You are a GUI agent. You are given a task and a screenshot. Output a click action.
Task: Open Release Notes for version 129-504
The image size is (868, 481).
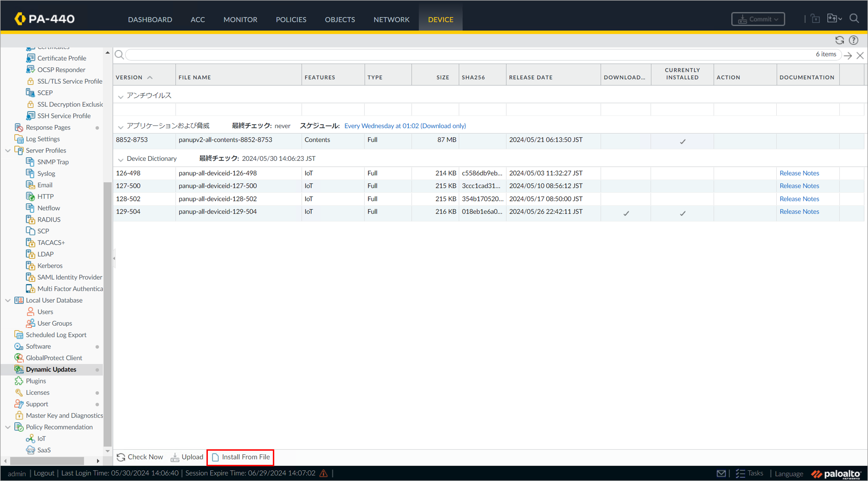799,211
